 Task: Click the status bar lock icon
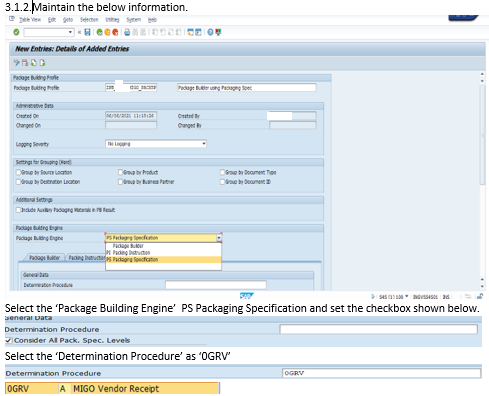coord(480,296)
